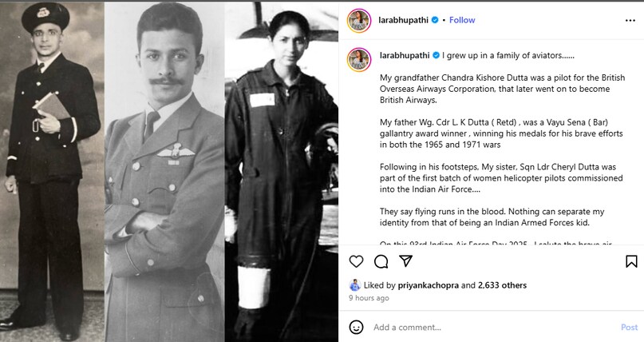The height and width of the screenshot is (342, 644).
Task: Share the post with the paper plane icon
Action: [406, 261]
